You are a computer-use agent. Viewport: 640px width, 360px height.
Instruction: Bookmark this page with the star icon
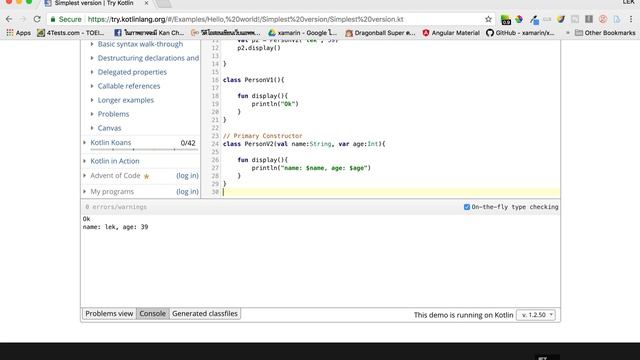pos(488,19)
